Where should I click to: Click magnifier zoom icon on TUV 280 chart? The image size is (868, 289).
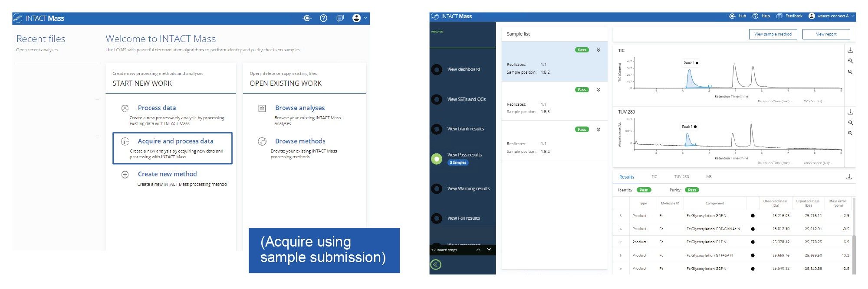tap(850, 133)
